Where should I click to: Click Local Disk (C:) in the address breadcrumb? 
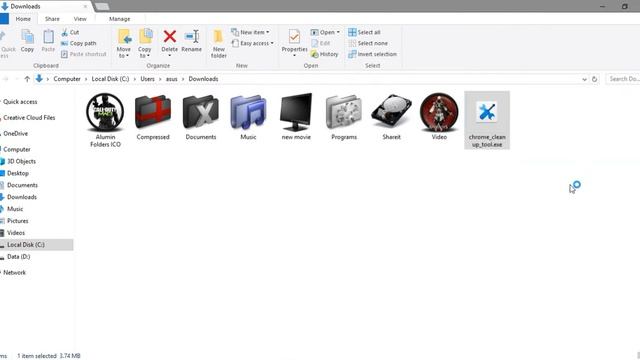(110, 79)
